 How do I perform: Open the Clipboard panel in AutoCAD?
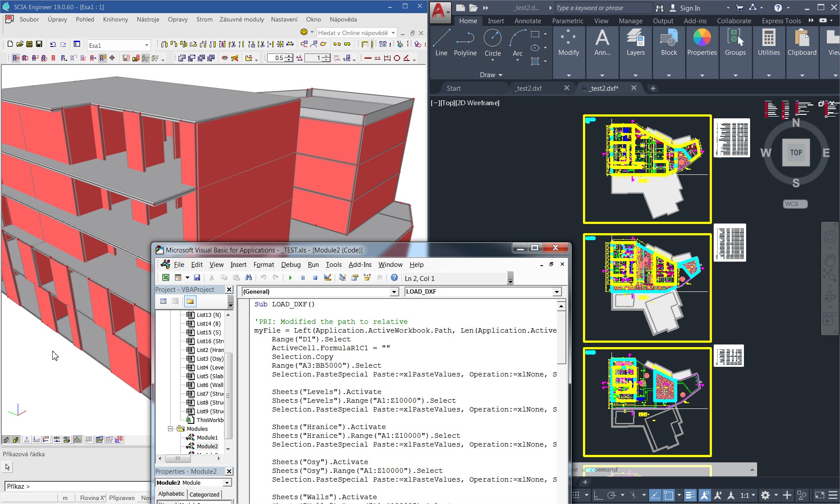click(x=802, y=43)
